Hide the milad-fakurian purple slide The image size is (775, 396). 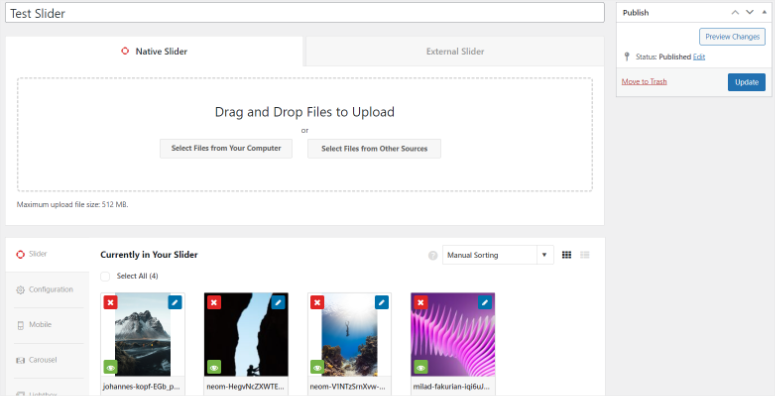coord(420,367)
